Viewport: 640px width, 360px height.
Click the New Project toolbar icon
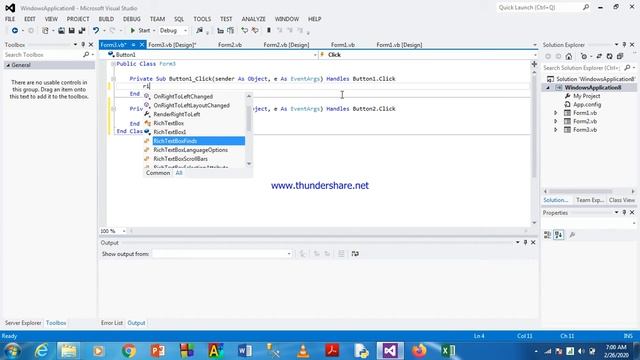tap(45, 31)
